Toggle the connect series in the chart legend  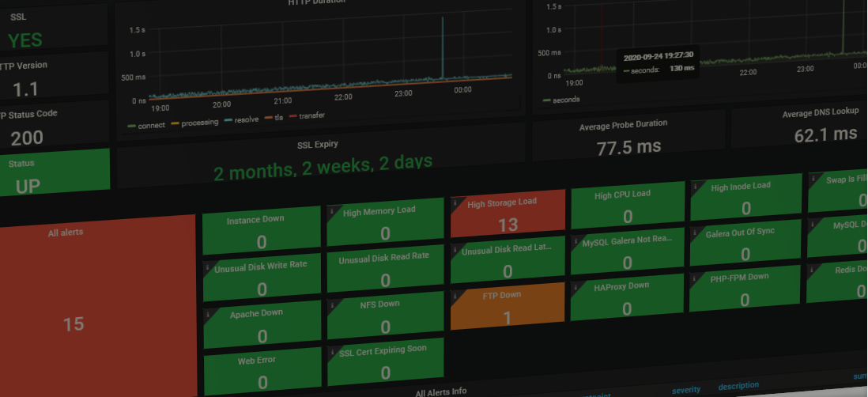[x=151, y=125]
